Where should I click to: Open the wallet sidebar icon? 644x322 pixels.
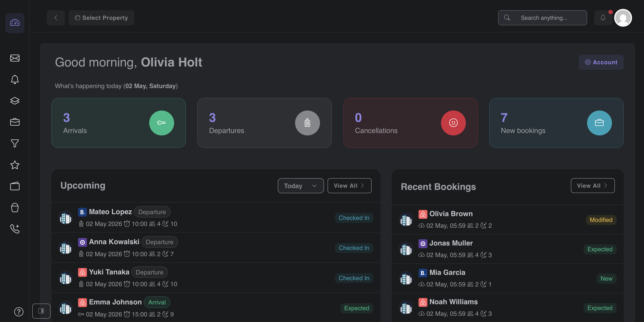click(x=15, y=186)
